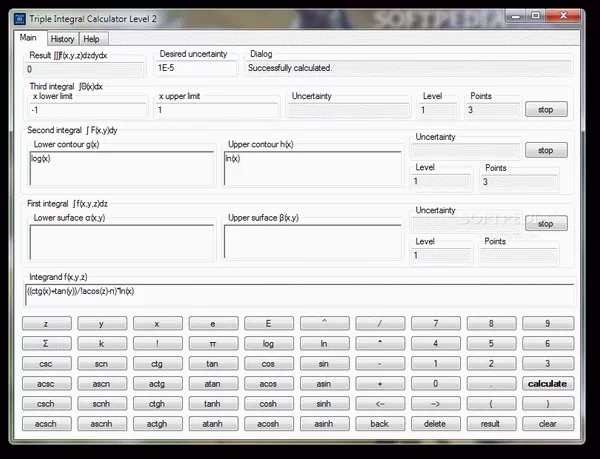
Task: Click the clear button
Action: (x=548, y=424)
